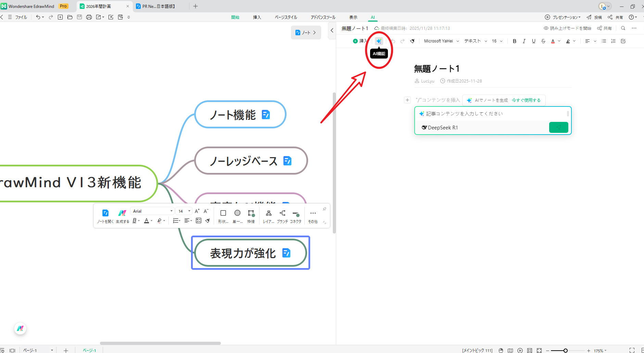Click the 生成する AI generate icon
Viewport: 644px width, 353px height.
(122, 213)
